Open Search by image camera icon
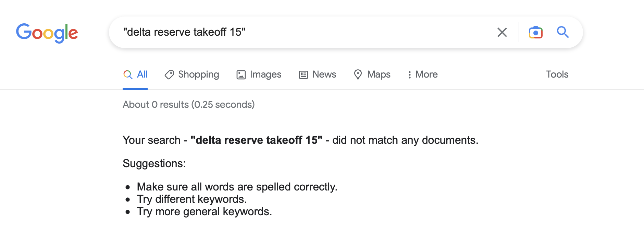The width and height of the screenshot is (644, 232). pos(535,32)
